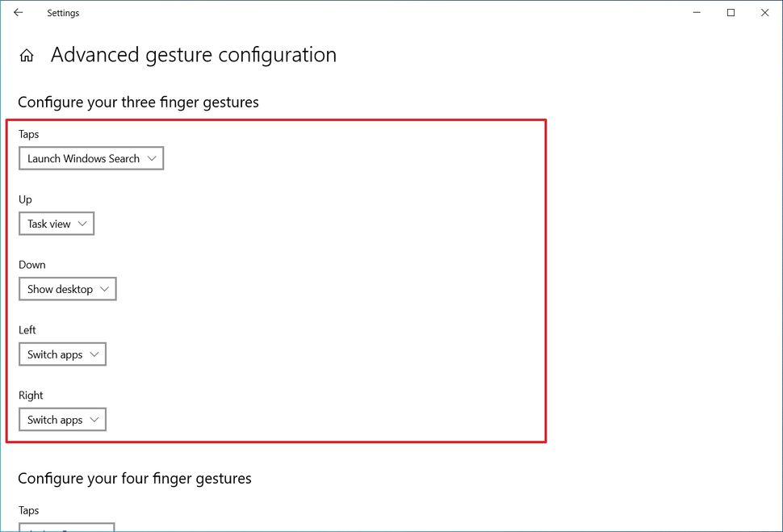Open the Taps dropdown for three finger gestures

(90, 158)
